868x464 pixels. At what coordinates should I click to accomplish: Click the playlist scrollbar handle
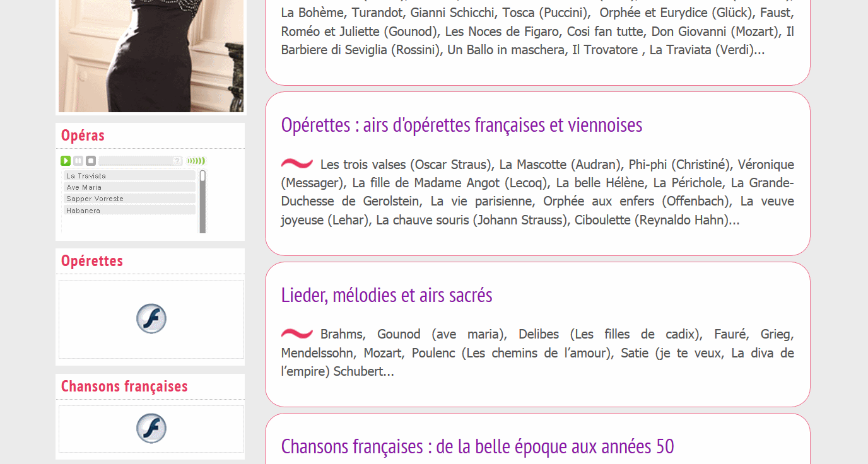(x=202, y=176)
